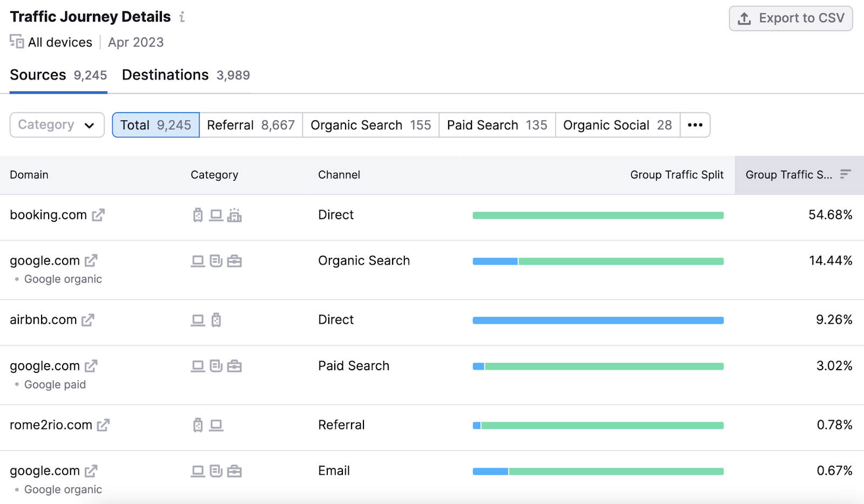Click the info icon beside Traffic Journey Details
The width and height of the screenshot is (864, 504).
coord(182,17)
